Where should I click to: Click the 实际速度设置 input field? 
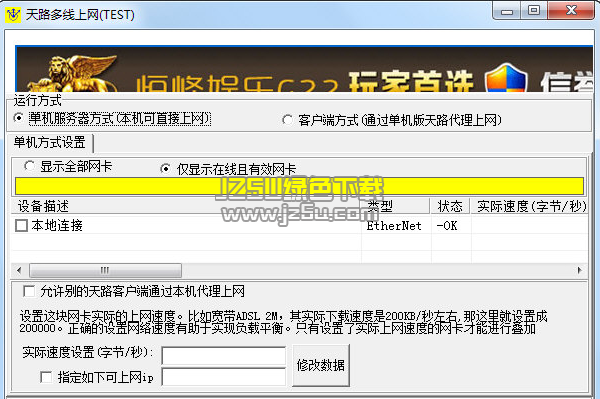[224, 356]
